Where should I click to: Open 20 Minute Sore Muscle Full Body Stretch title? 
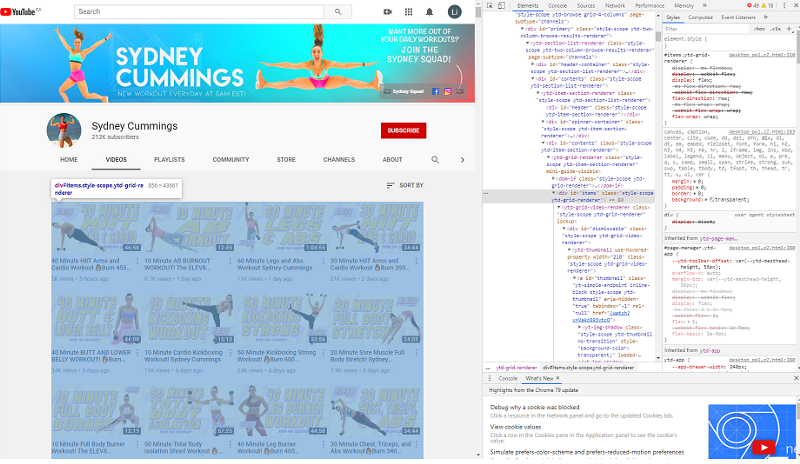(x=367, y=356)
